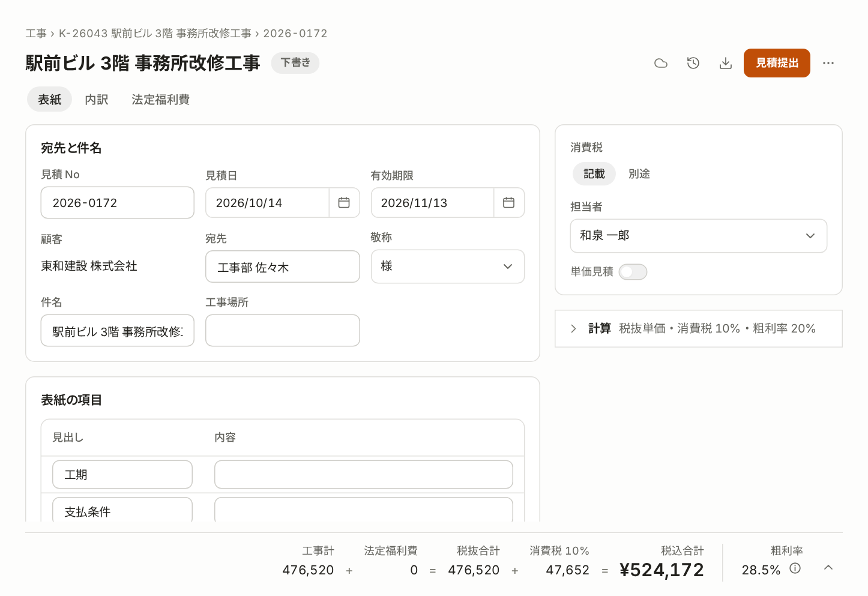This screenshot has height=596, width=868.
Task: Collapse the totals bar with the up chevron
Action: click(x=828, y=568)
